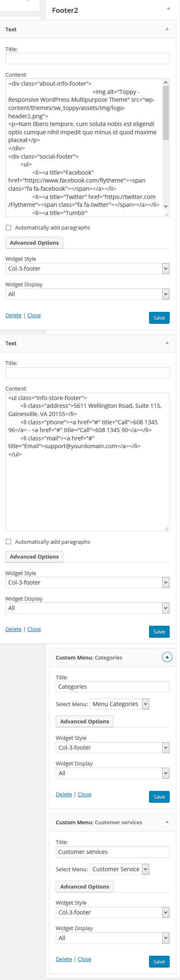Delete the first Text widget

(x=14, y=315)
